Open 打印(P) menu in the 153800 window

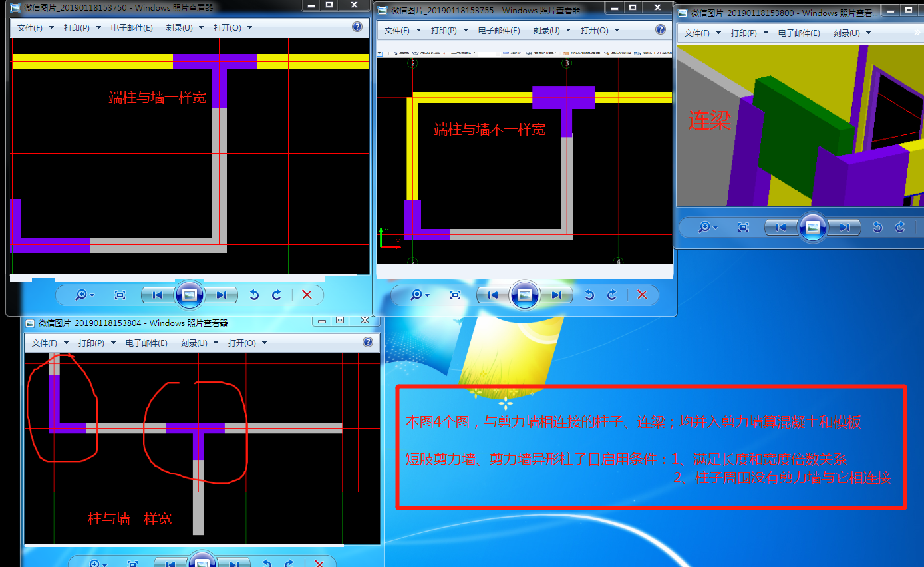point(749,33)
